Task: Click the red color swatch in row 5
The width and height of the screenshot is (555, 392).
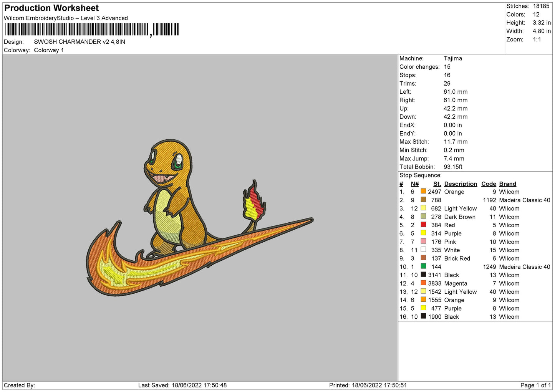Action: coord(423,225)
